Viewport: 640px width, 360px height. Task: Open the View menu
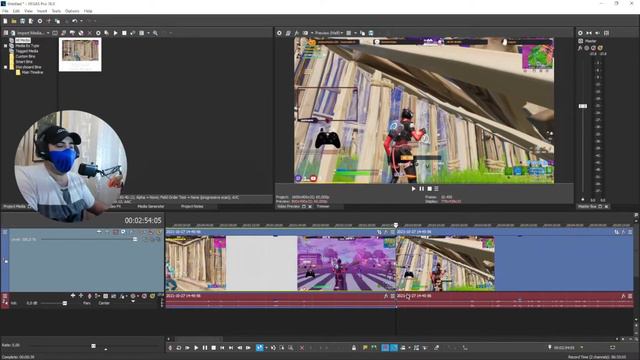(29, 11)
